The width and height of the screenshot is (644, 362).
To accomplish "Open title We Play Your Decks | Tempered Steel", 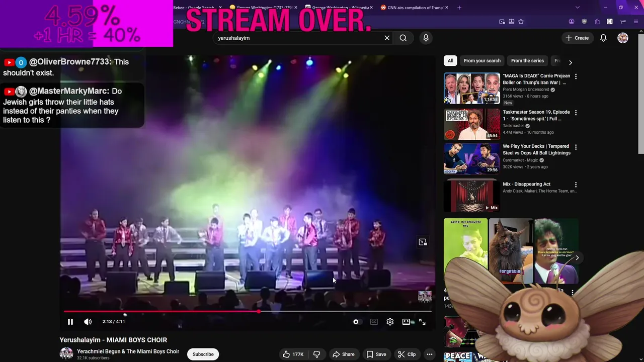I will [536, 149].
